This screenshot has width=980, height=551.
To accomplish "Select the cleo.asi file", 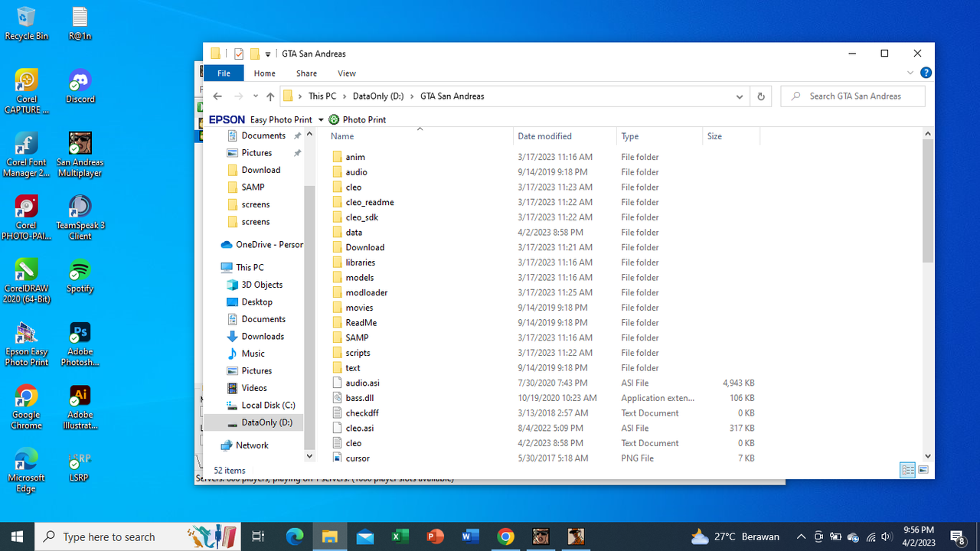I will [359, 428].
